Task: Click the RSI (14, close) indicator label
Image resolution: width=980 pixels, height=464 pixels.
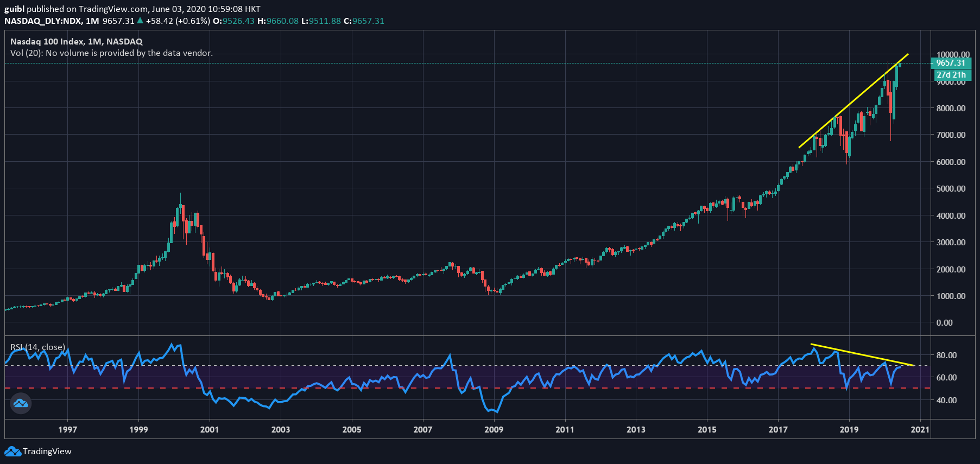Action: 37,347
